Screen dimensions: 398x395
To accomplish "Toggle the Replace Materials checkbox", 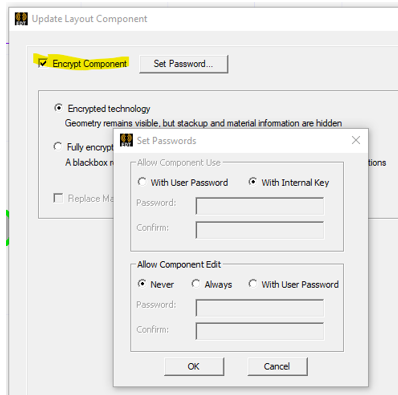I will tap(58, 198).
